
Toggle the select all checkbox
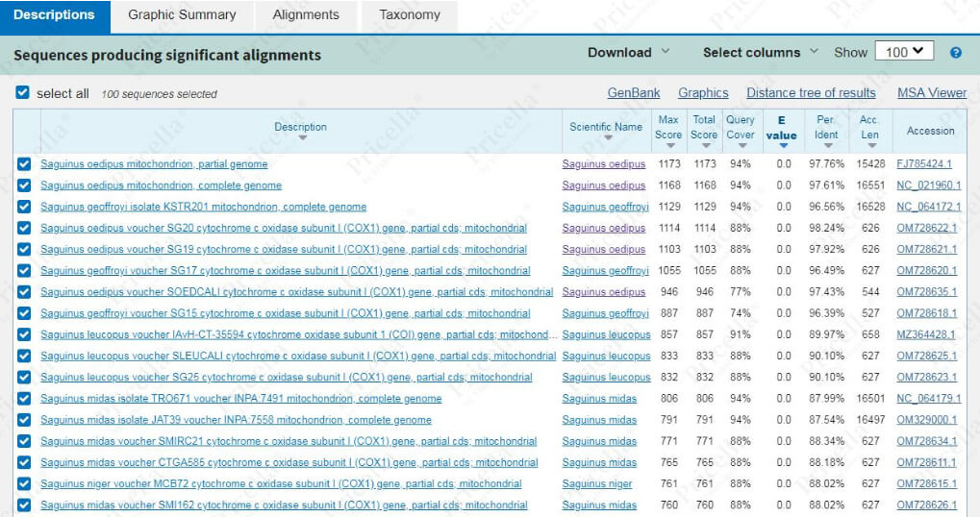pos(22,93)
